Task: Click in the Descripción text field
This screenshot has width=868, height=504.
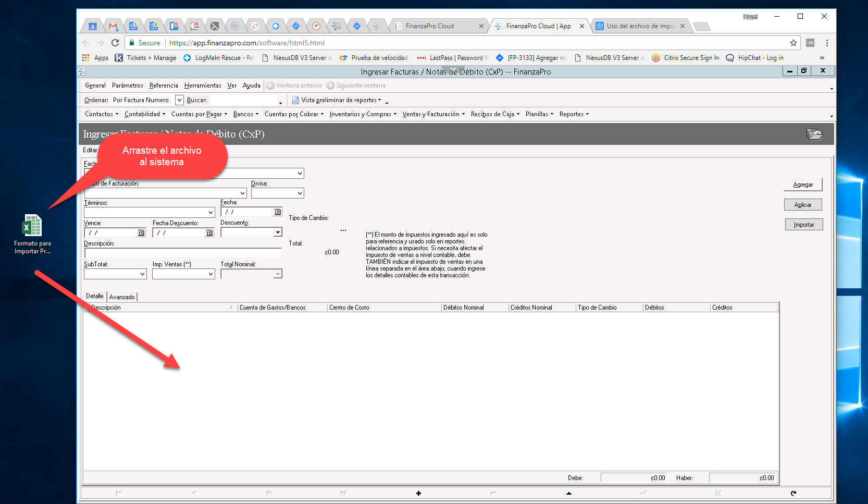Action: (x=183, y=253)
